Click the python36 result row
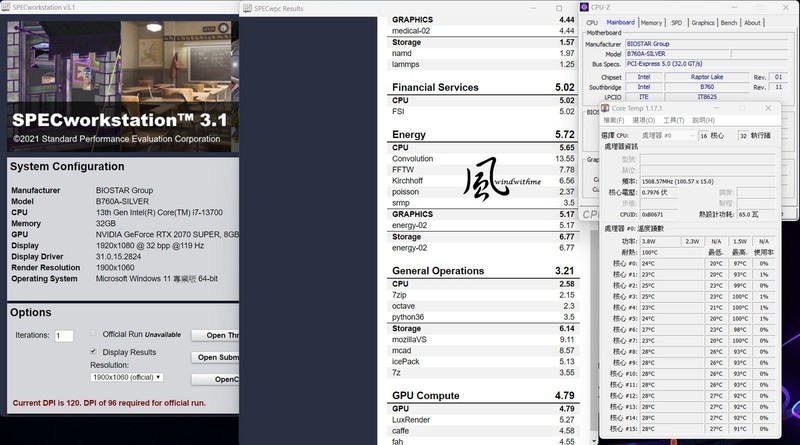This screenshot has width=800, height=445. 483,317
